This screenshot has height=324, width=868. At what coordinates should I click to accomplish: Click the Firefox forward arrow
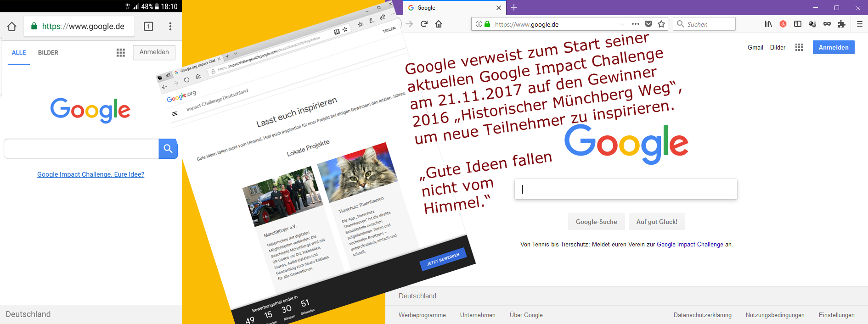(x=409, y=24)
